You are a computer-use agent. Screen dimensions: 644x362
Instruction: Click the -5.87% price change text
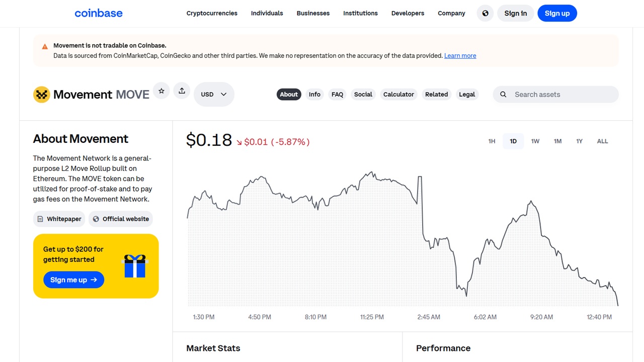(x=290, y=142)
